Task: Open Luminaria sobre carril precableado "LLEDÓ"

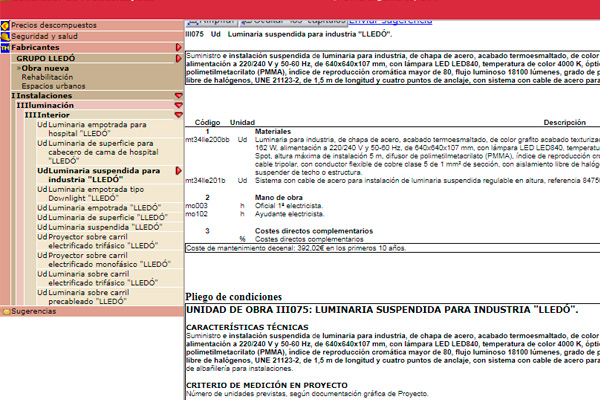Action: click(89, 297)
